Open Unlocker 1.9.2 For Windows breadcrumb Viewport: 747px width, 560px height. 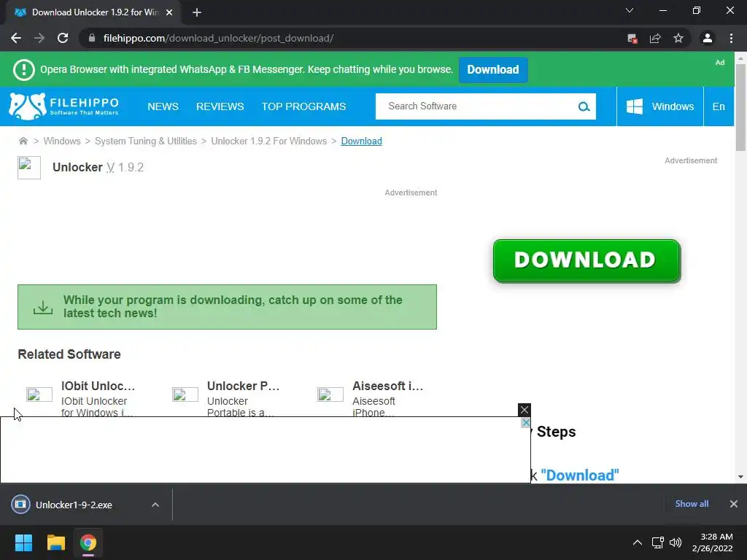268,141
